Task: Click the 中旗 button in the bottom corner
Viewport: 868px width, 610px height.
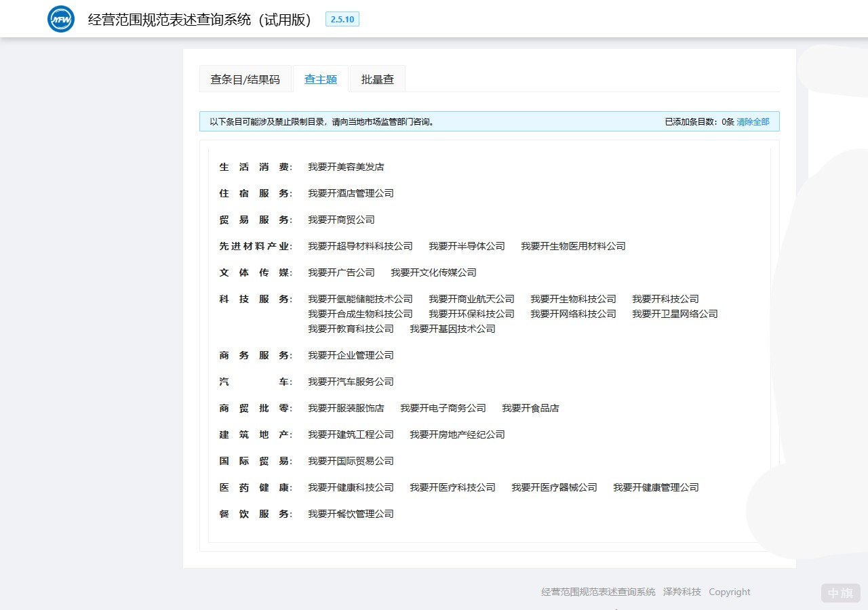Action: point(840,592)
